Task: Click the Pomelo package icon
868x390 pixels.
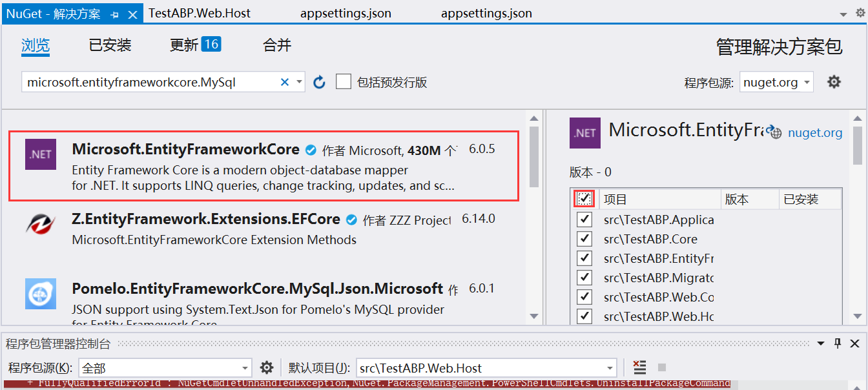Action: click(x=41, y=294)
